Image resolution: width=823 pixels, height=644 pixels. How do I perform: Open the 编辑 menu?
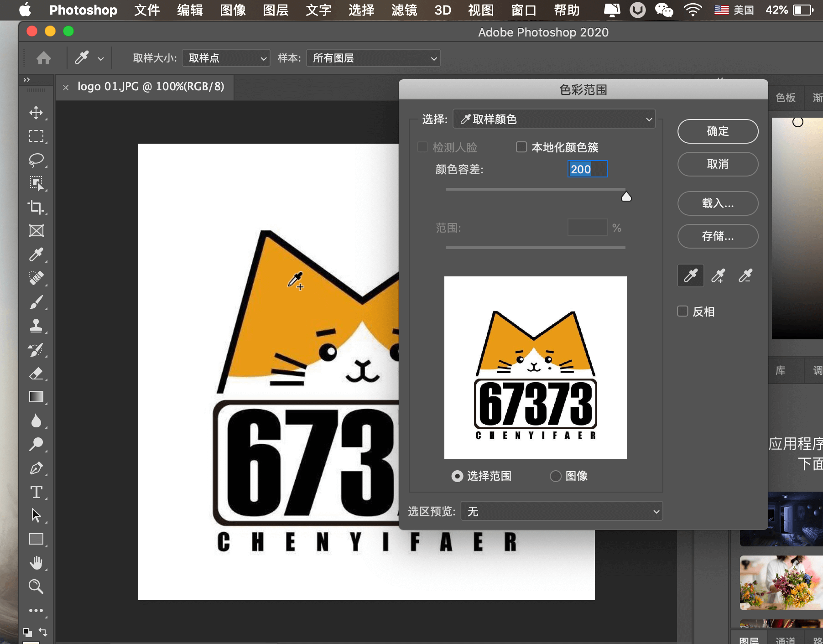[190, 10]
